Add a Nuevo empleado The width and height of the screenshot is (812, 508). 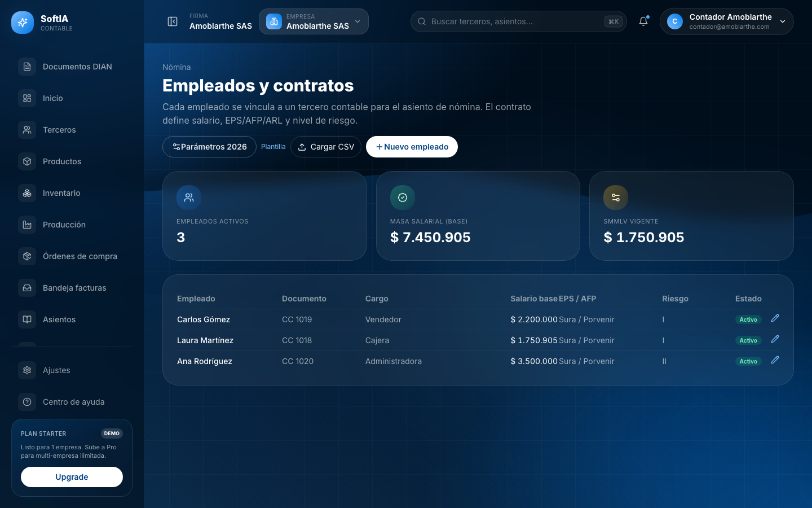pyautogui.click(x=412, y=147)
